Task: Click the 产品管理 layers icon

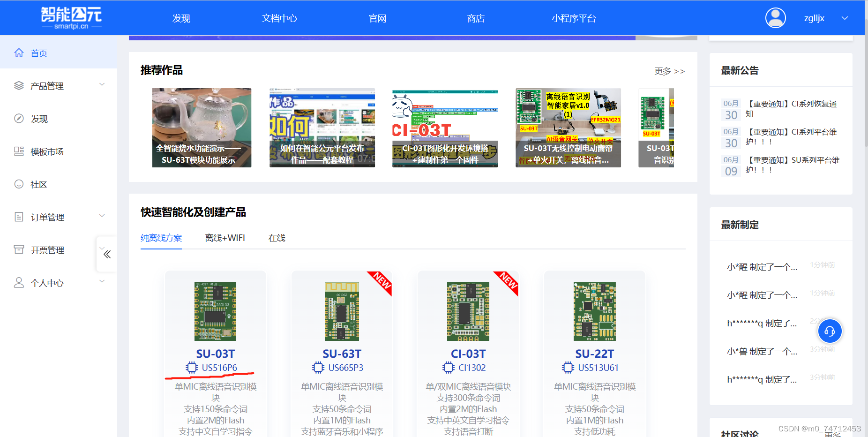Action: pos(19,86)
